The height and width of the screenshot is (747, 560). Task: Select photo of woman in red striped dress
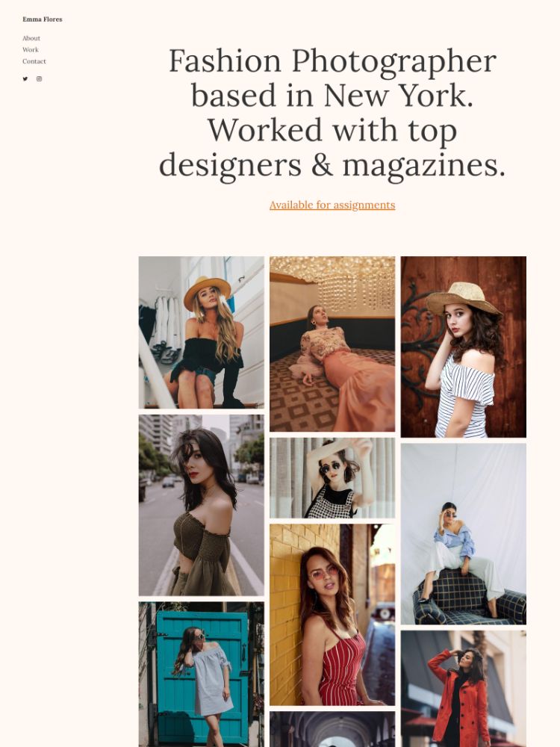pyautogui.click(x=332, y=615)
